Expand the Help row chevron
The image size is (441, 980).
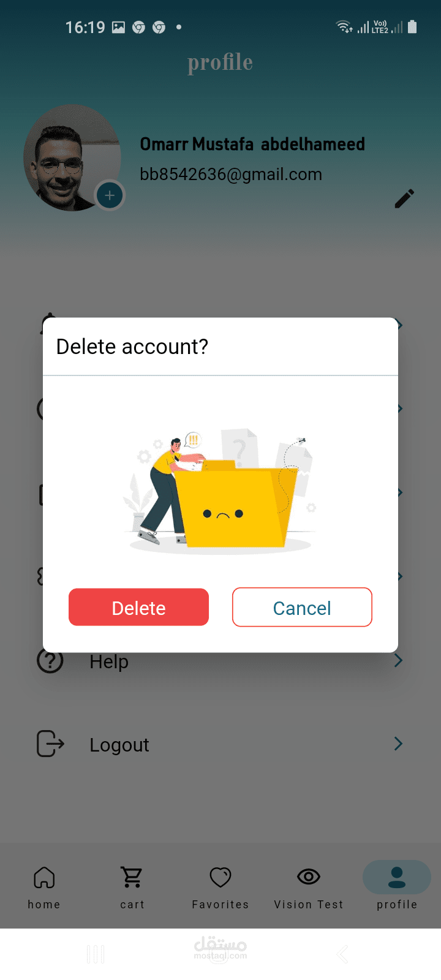point(398,660)
